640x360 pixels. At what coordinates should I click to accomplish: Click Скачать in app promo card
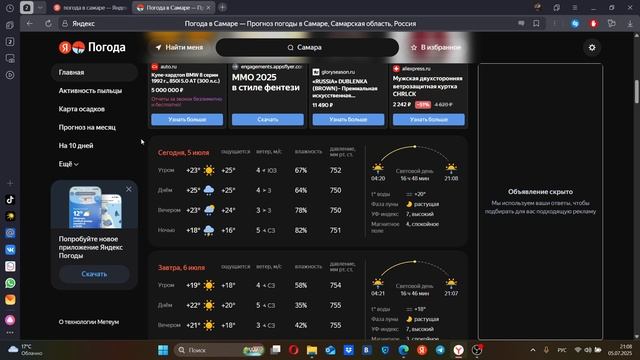(x=94, y=274)
